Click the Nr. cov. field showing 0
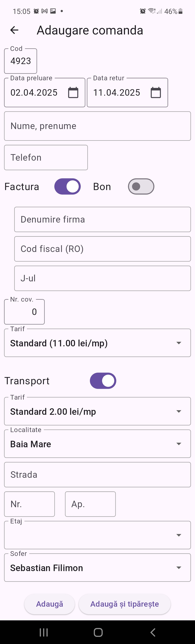 pyautogui.click(x=24, y=312)
